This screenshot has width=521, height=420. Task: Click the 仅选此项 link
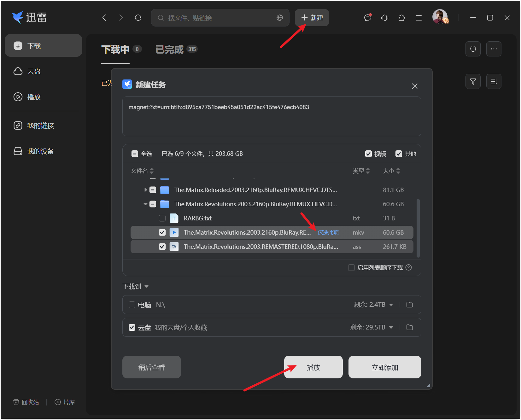(328, 232)
